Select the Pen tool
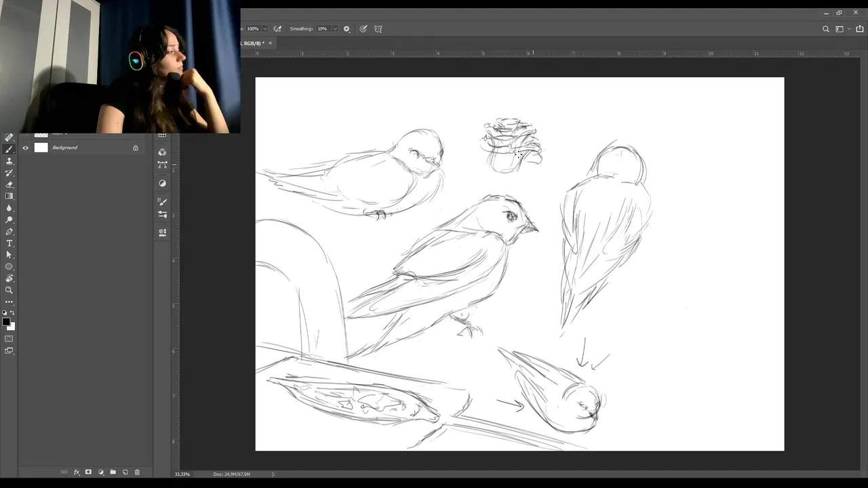This screenshot has width=868, height=488. pos(9,231)
